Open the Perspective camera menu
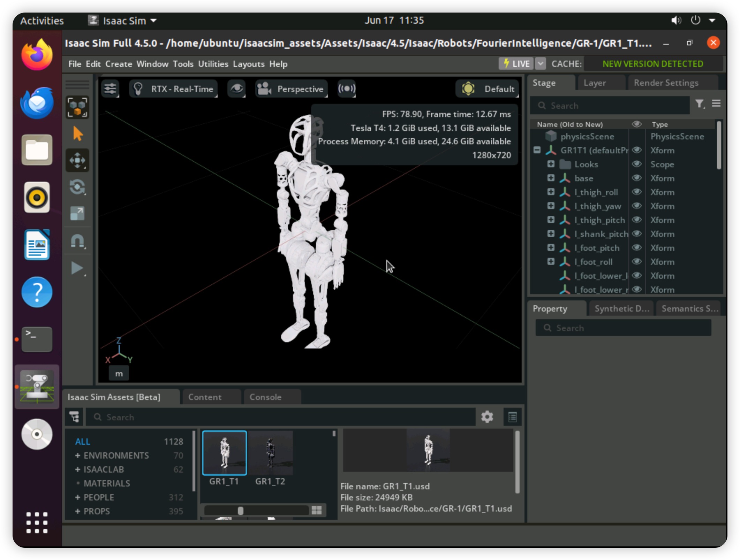 click(x=291, y=89)
